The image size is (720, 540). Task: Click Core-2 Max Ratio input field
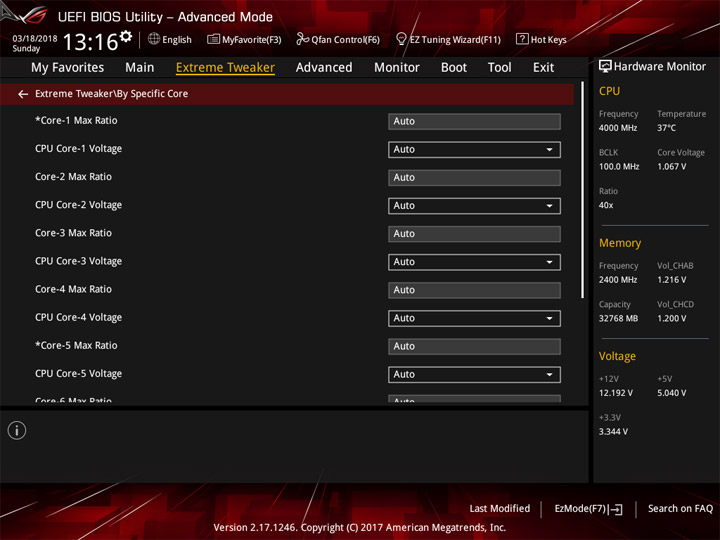coord(474,178)
